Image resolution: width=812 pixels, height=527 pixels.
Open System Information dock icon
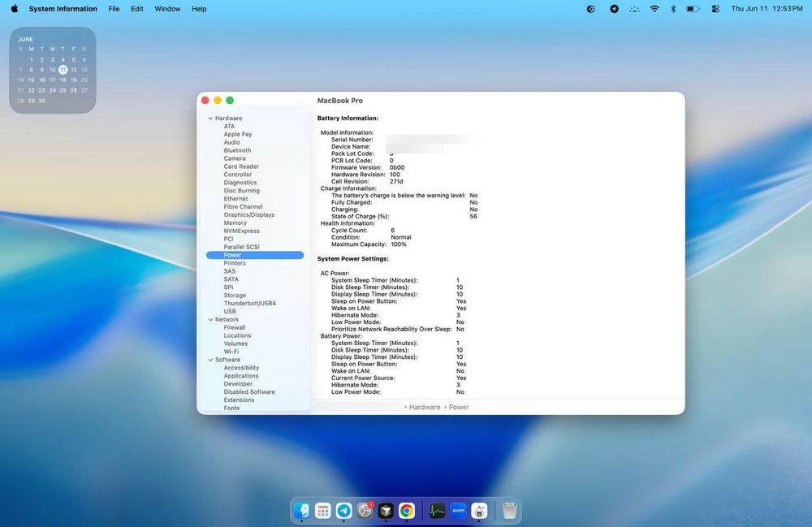(479, 511)
